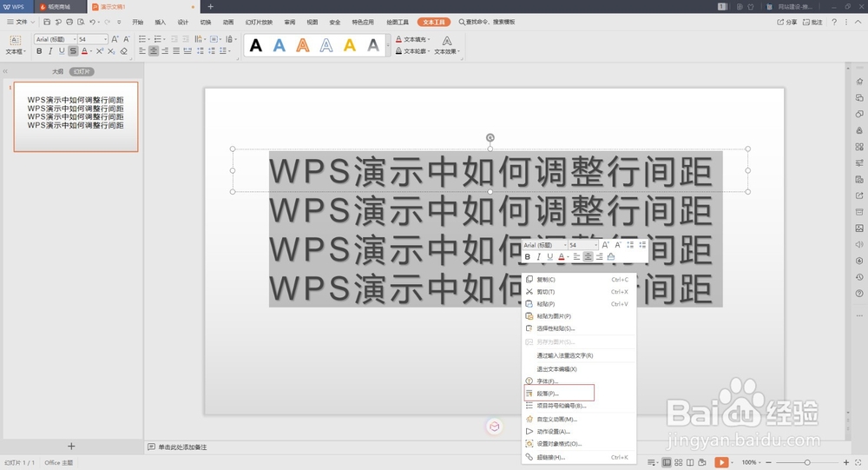Toggle italic in the ribbon
The width and height of the screenshot is (868, 470).
point(50,51)
